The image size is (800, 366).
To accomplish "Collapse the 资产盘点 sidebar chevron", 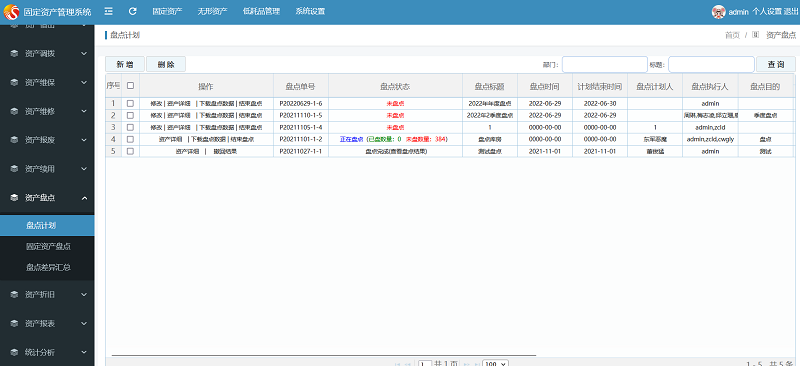I will click(84, 198).
